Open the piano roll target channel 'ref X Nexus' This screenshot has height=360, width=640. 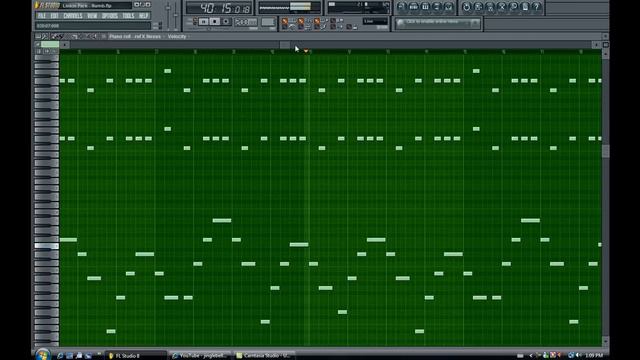click(147, 36)
